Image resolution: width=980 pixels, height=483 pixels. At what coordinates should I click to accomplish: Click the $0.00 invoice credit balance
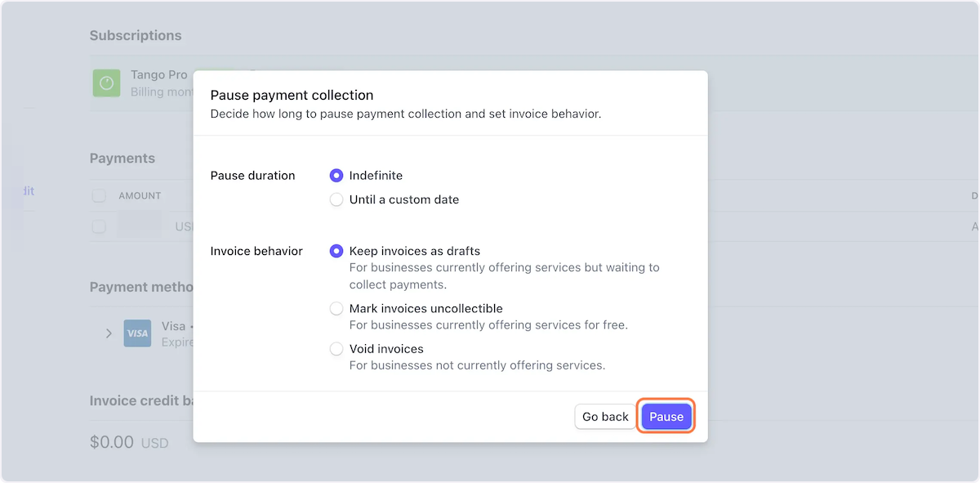[112, 442]
